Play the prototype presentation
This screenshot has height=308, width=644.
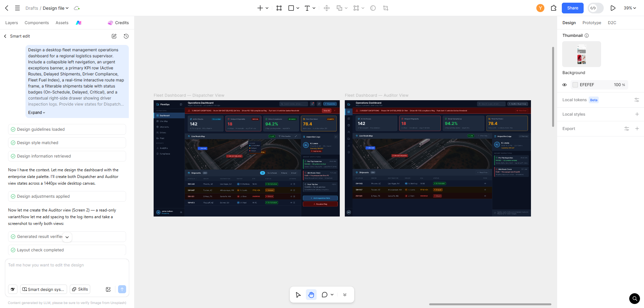tap(613, 8)
